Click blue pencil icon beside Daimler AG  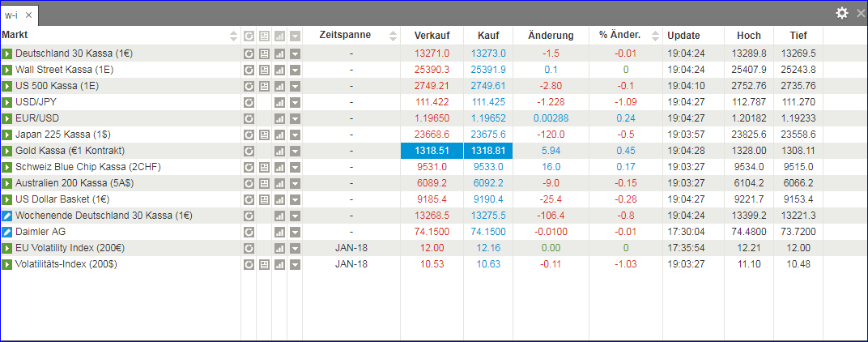pyautogui.click(x=7, y=232)
